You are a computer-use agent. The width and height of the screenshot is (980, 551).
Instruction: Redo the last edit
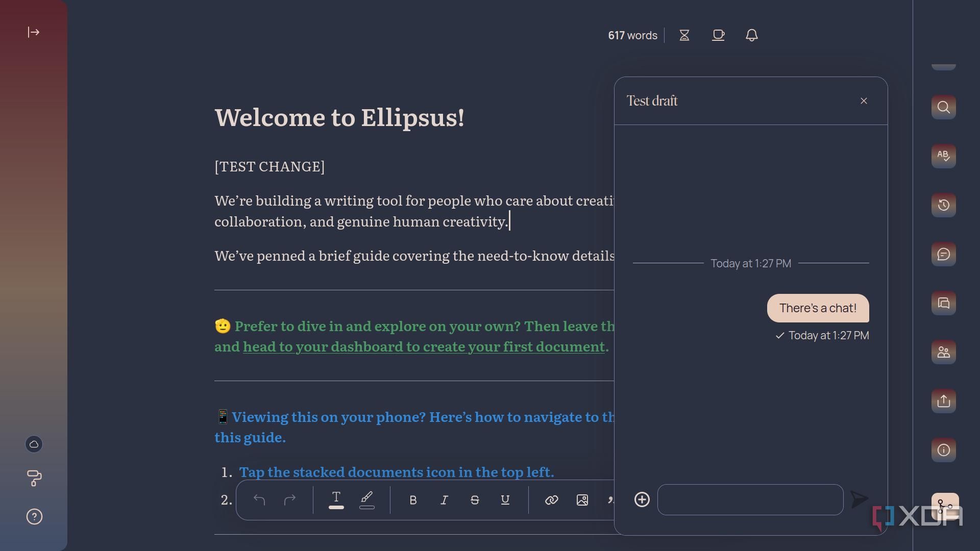pos(290,500)
